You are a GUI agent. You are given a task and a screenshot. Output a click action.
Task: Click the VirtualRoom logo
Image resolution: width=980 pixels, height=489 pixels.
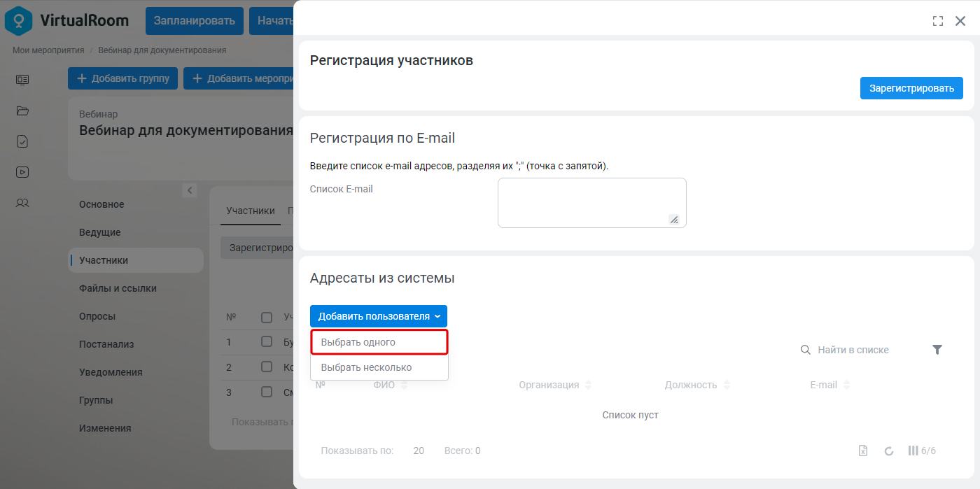tap(67, 20)
